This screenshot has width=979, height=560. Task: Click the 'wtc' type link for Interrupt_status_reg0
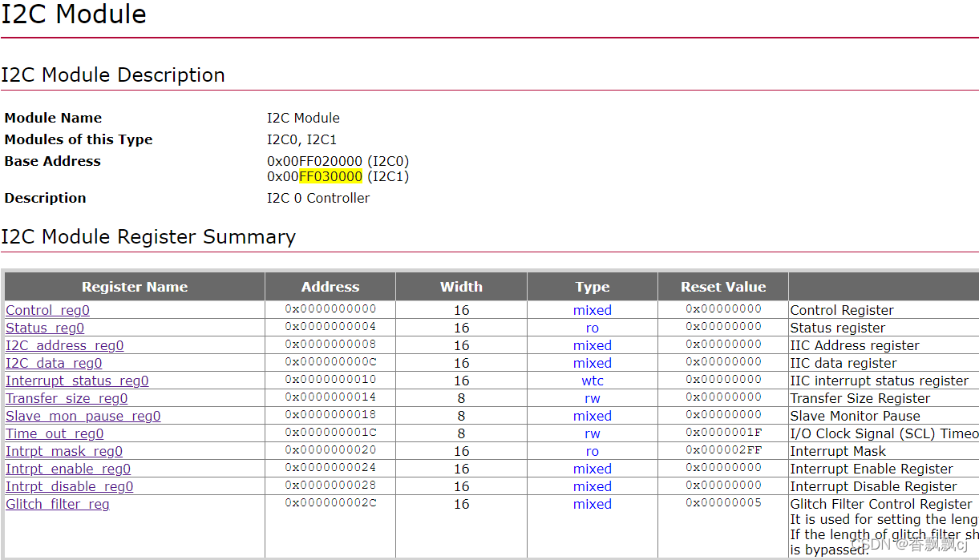point(593,381)
